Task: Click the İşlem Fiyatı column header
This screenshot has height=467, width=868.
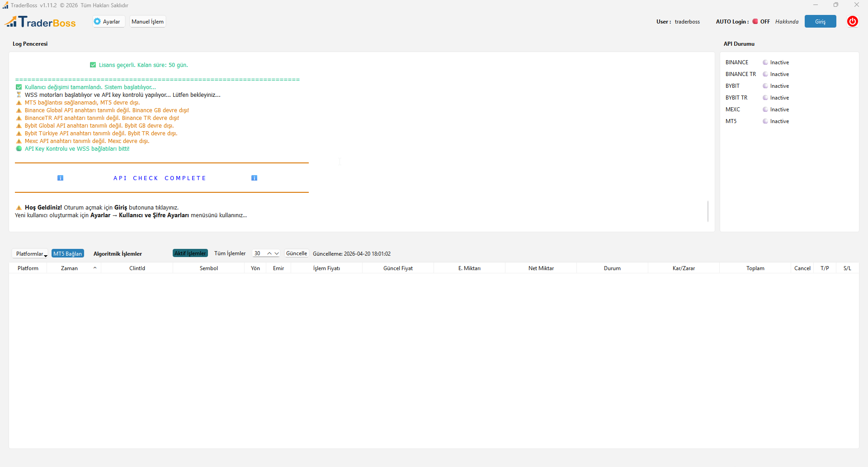Action: [326, 268]
